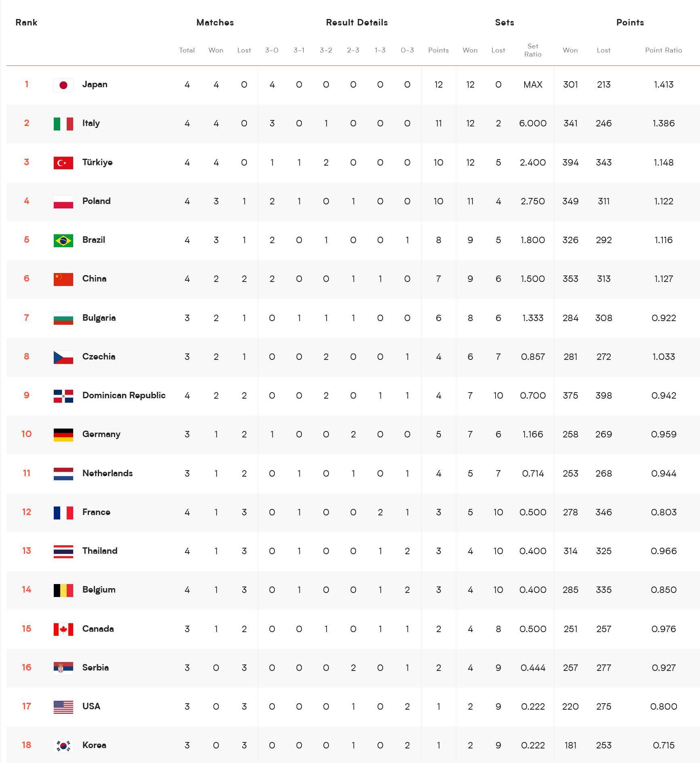Screen dimensions: 700x763
Task: Click the Matches Total column header
Action: 187,50
